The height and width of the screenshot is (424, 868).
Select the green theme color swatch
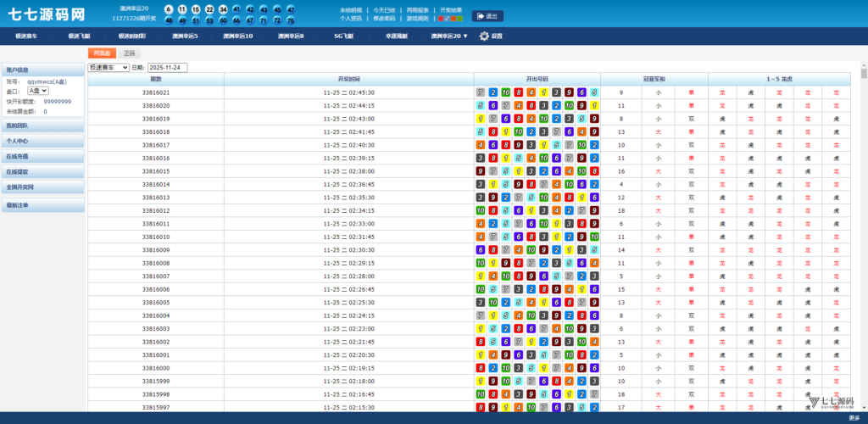click(x=460, y=19)
